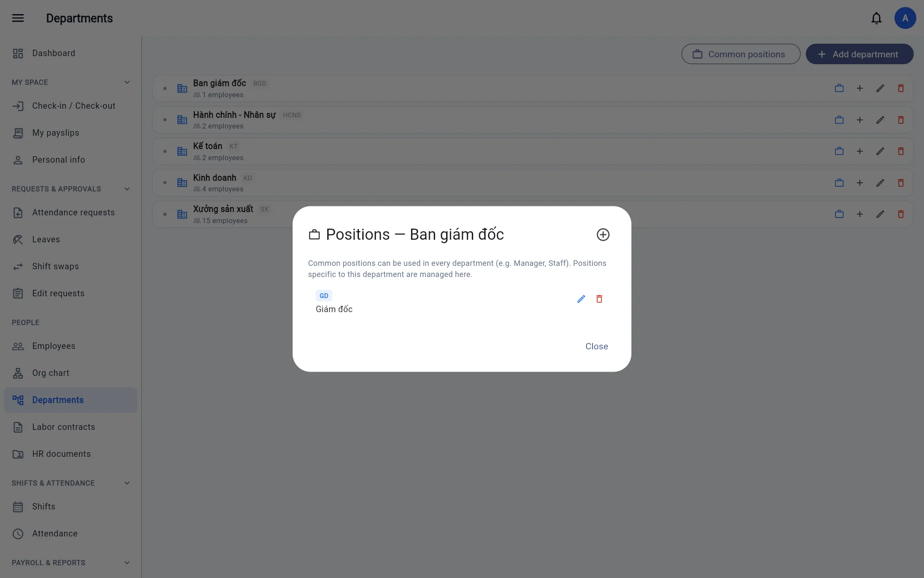Open positions for Ban giám đốc row
Viewport: 924px width, 578px height.
[x=839, y=88]
